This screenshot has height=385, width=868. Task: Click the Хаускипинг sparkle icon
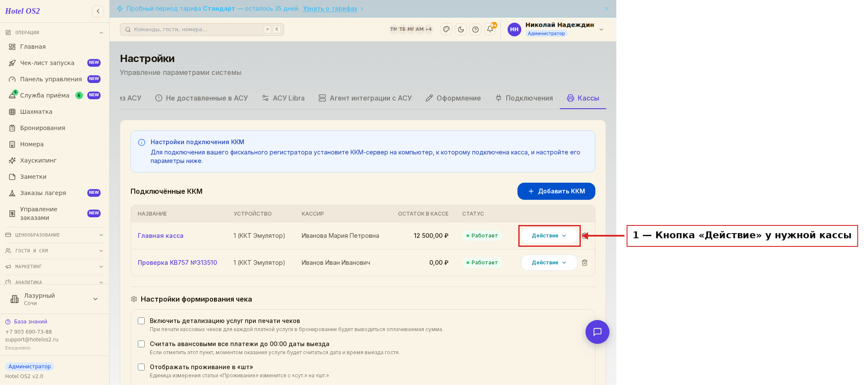click(x=12, y=160)
